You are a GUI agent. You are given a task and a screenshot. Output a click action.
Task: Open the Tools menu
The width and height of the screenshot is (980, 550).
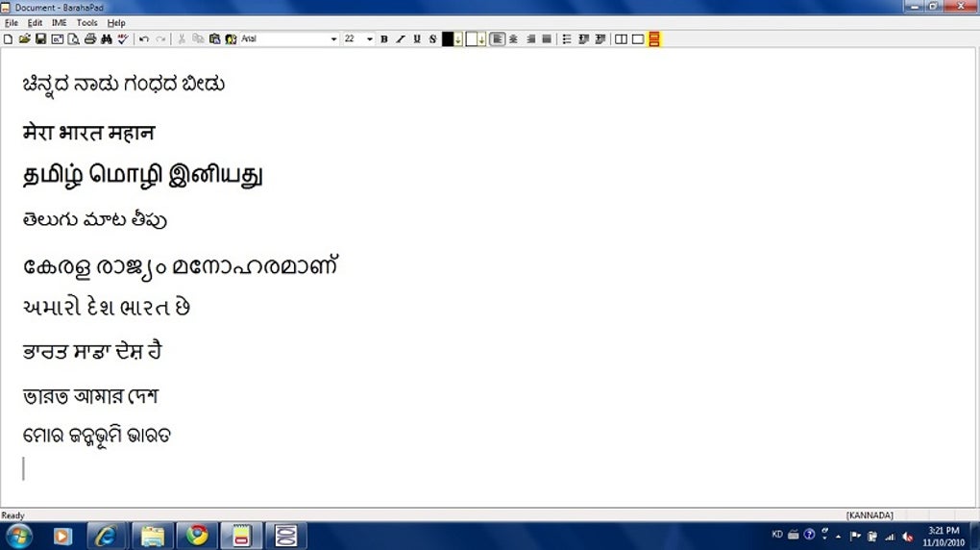[x=86, y=22]
